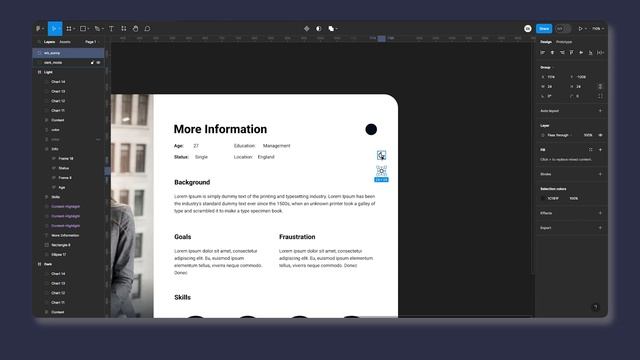Open the Help question mark button

click(x=596, y=307)
